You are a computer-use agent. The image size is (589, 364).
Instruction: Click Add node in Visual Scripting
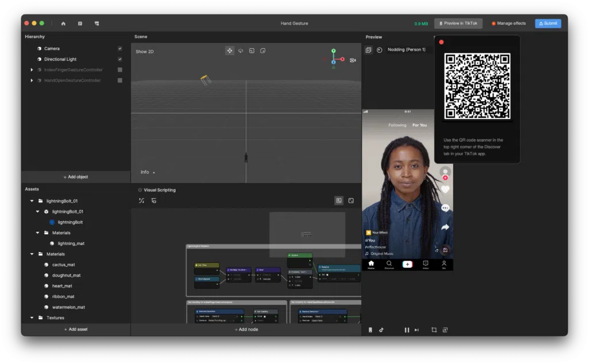pos(246,329)
